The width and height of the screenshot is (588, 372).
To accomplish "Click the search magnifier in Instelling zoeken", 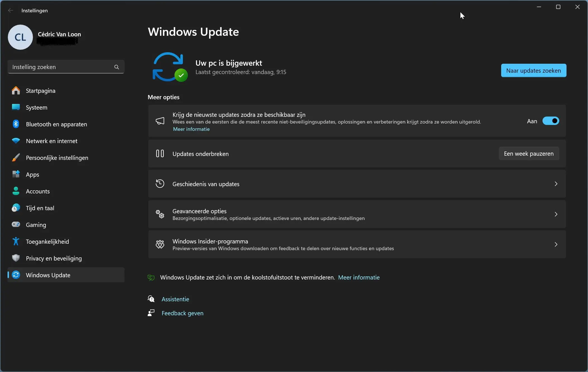I will 117,67.
